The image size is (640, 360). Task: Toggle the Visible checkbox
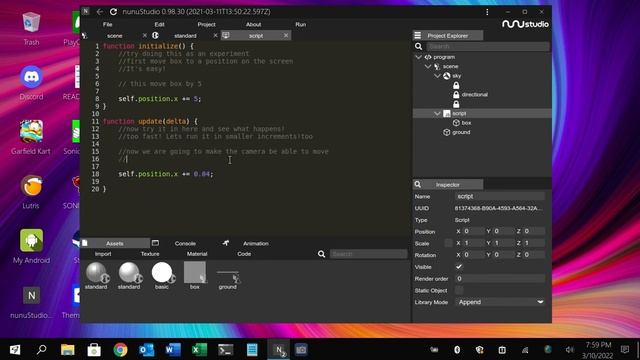point(459,267)
